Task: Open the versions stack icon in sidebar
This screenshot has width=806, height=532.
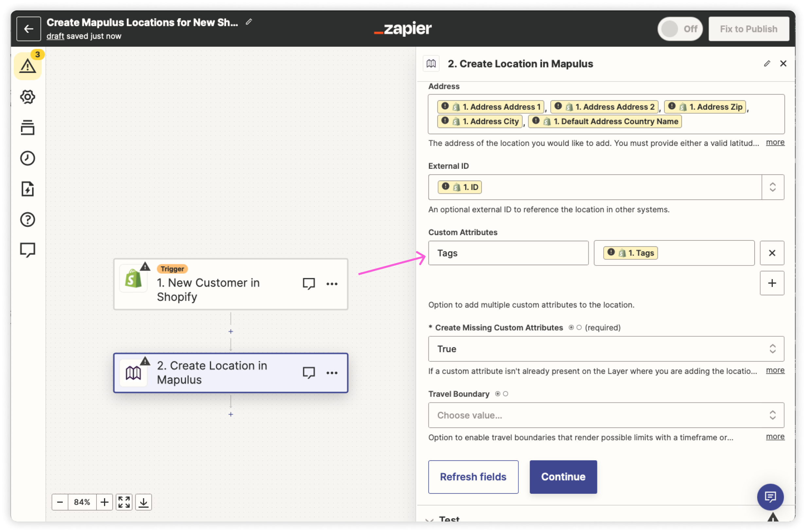Action: [x=27, y=128]
